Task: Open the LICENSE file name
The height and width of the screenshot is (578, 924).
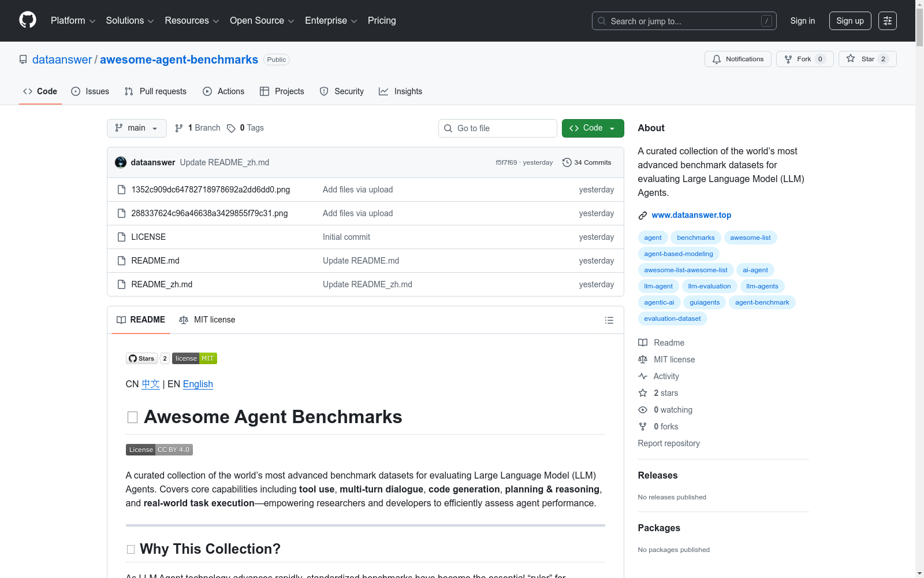Action: (148, 237)
